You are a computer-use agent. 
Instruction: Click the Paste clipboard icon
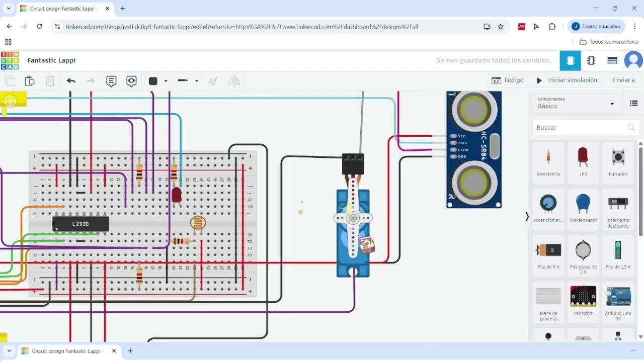(30, 81)
